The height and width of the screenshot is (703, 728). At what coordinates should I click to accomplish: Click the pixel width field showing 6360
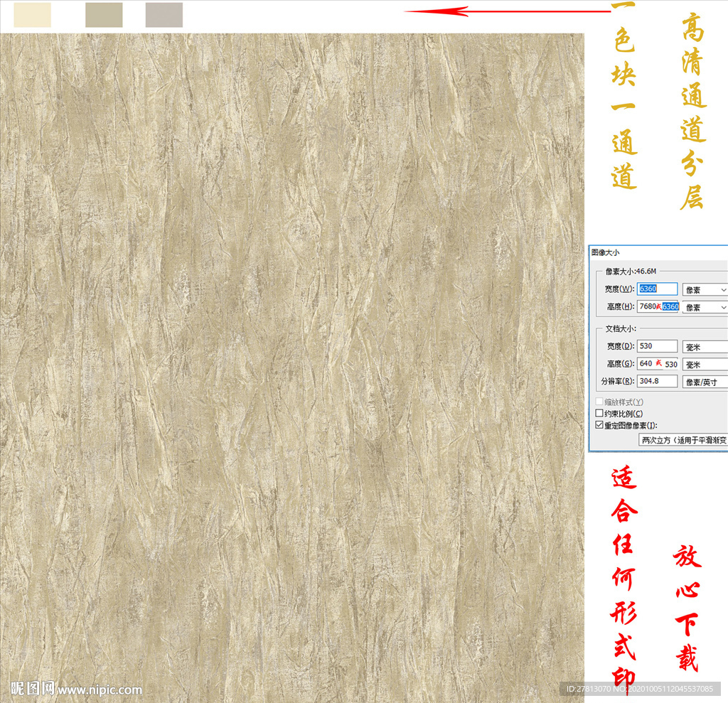coord(657,289)
